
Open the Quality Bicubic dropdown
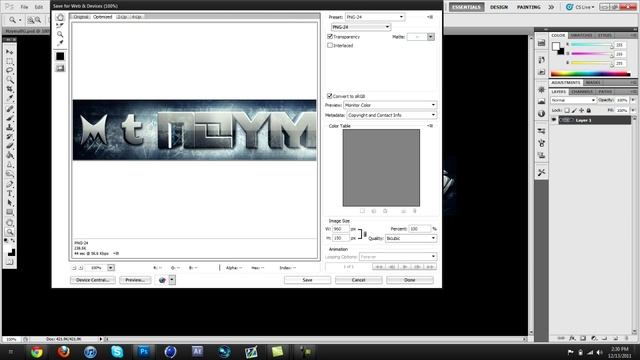(x=411, y=238)
